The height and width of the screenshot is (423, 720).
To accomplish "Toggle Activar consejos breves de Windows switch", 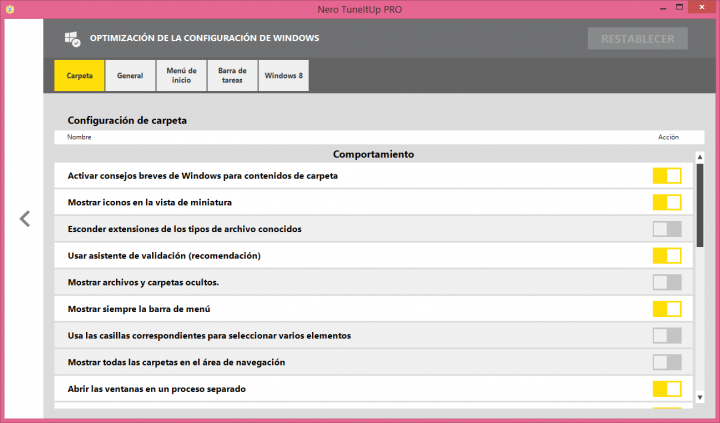I will (x=667, y=176).
